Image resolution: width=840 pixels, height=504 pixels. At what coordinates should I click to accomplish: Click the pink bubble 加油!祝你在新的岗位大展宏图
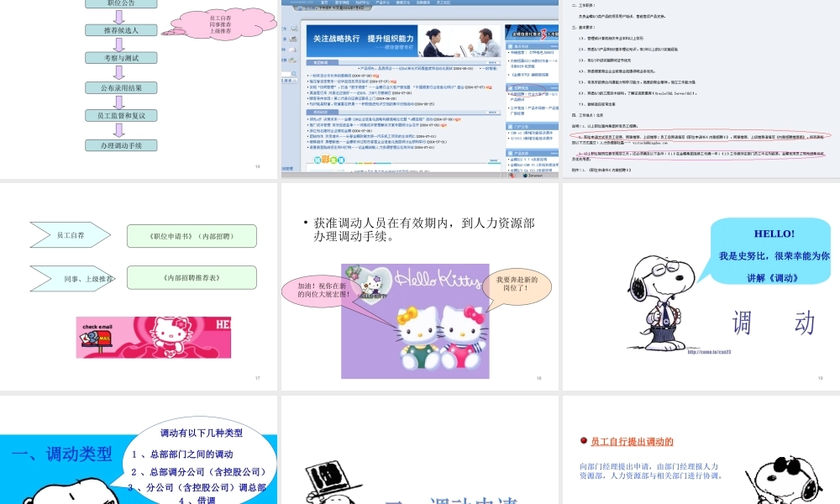(x=323, y=291)
